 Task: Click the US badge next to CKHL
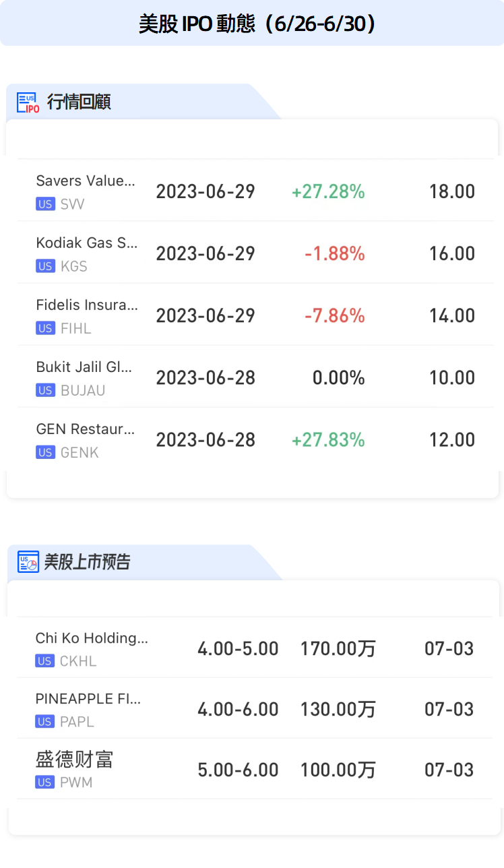click(44, 661)
